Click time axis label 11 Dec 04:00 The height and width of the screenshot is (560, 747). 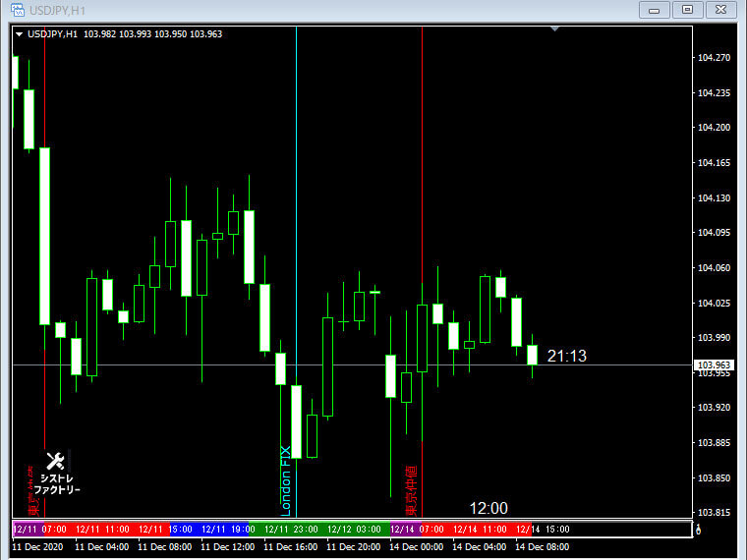(x=101, y=546)
